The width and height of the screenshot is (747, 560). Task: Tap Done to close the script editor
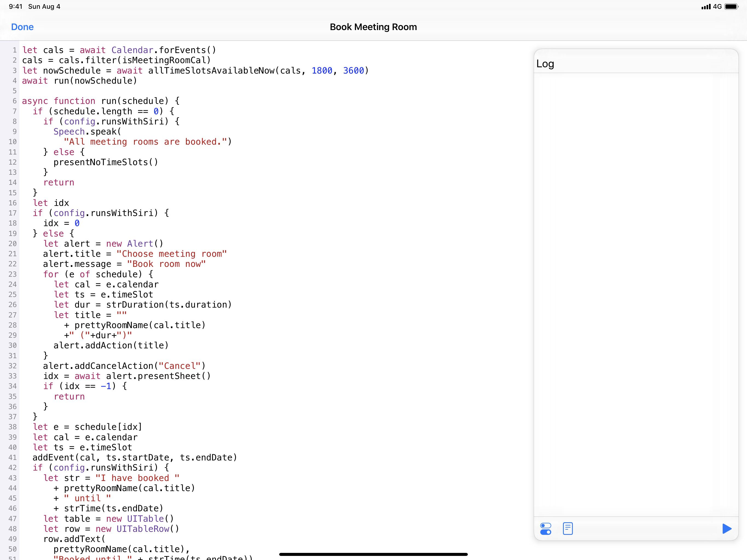tap(22, 27)
